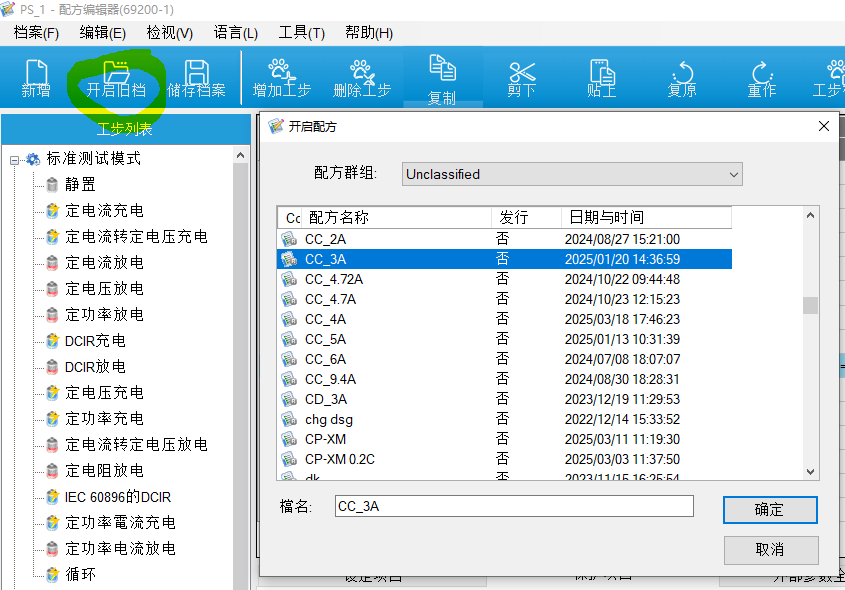
Task: Select IEC 60896的DCIR step
Action: [x=117, y=496]
